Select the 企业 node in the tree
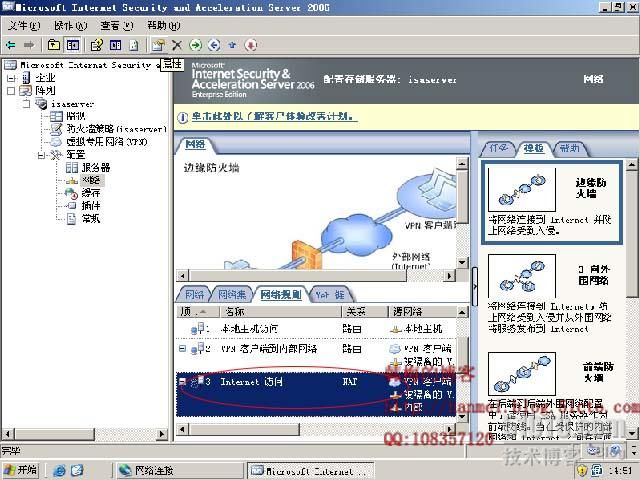 click(45, 78)
